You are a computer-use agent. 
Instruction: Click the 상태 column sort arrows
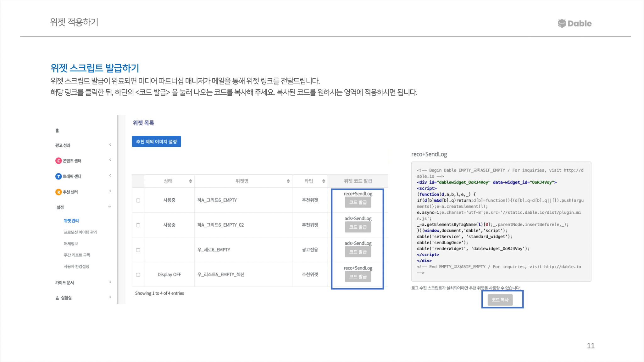pos(191,181)
